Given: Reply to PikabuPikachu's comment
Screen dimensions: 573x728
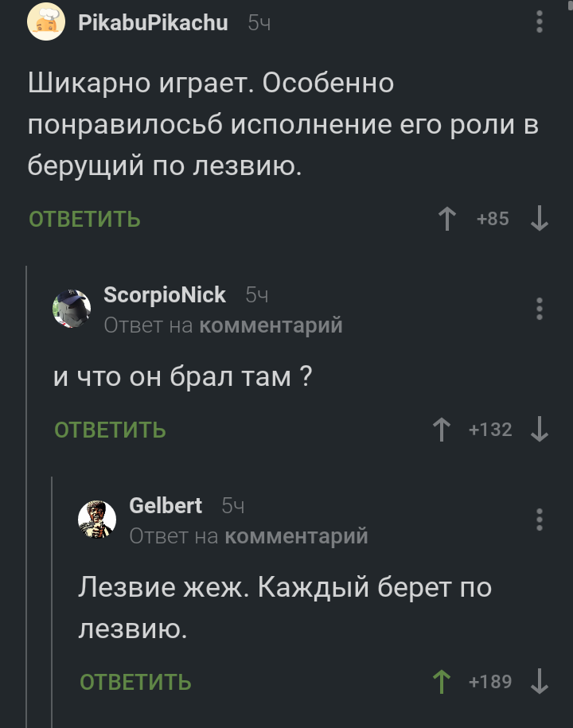Looking at the screenshot, I should 84,220.
